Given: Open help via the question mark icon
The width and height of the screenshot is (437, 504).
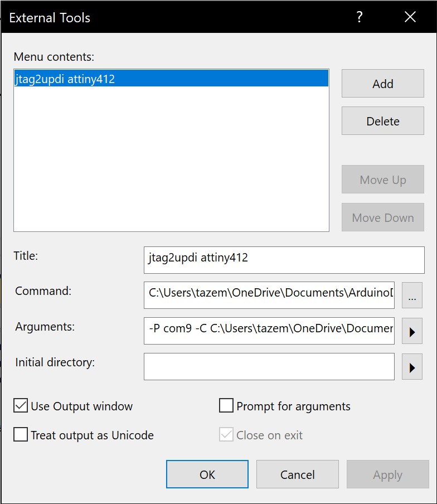Looking at the screenshot, I should (x=360, y=17).
